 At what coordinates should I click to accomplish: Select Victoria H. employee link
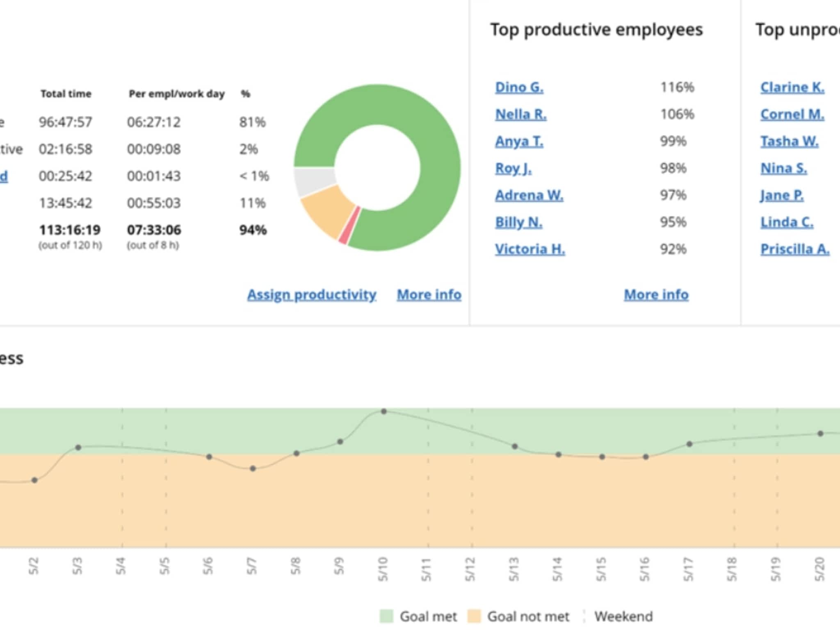point(530,249)
